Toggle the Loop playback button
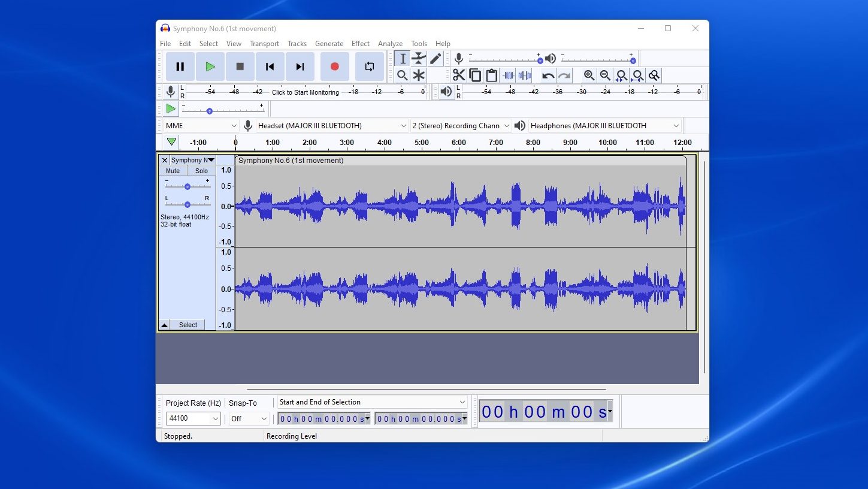This screenshot has width=868, height=489. (369, 67)
